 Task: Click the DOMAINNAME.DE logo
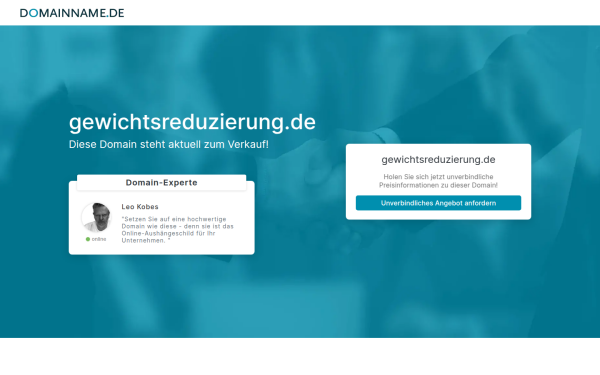pyautogui.click(x=72, y=13)
